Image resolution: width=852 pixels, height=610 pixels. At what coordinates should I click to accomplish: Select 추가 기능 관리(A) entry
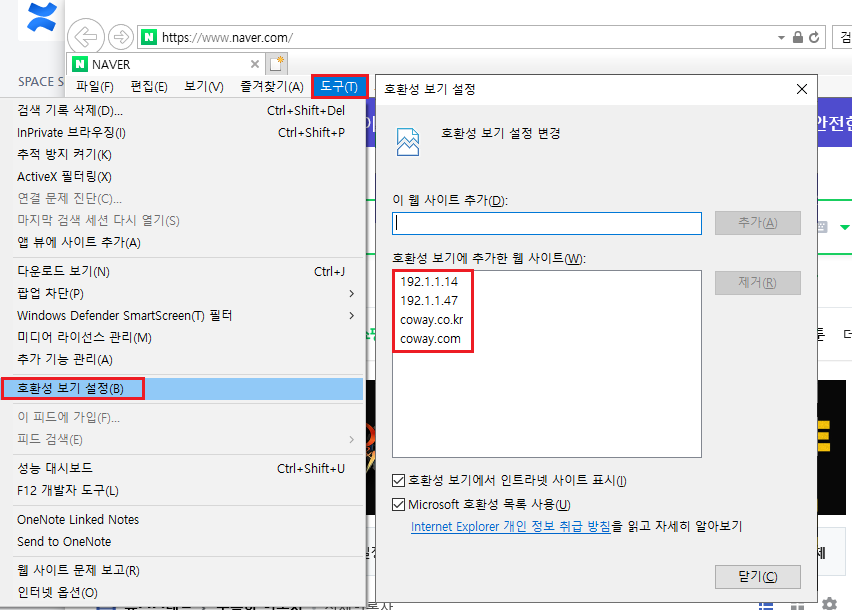(182, 360)
